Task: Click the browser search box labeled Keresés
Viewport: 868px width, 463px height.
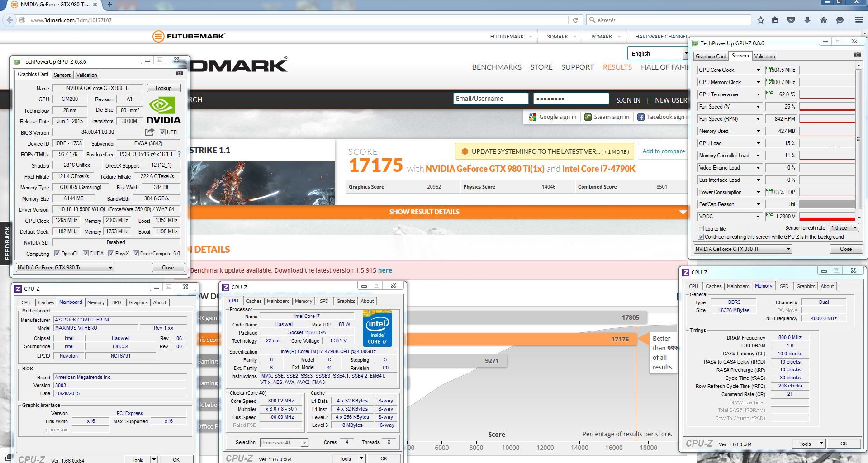Action: 669,20
